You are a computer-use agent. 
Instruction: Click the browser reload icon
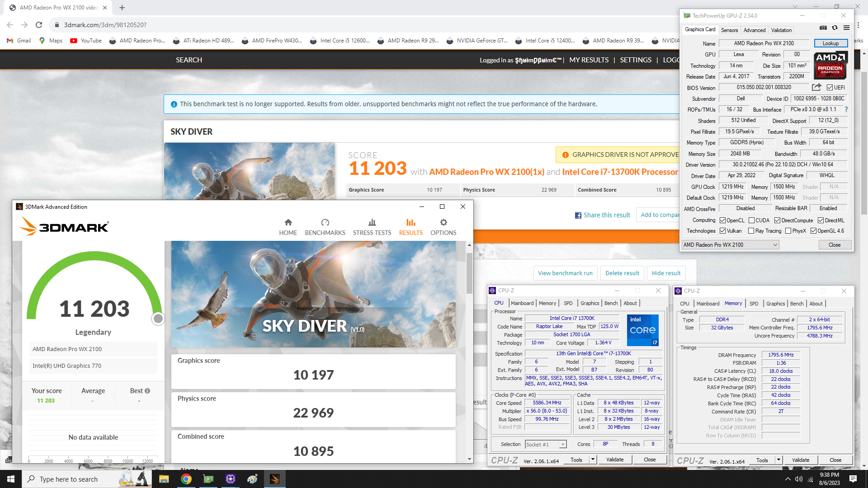[x=39, y=25]
